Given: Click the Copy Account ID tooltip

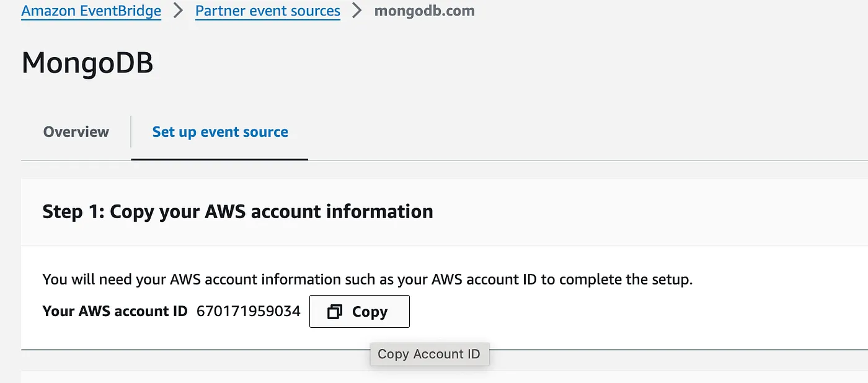Looking at the screenshot, I should [429, 354].
